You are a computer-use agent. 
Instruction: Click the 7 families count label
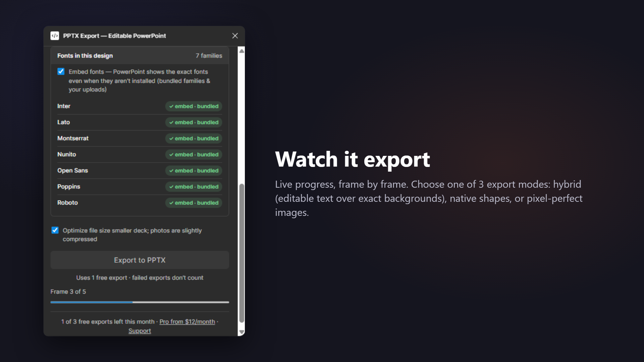209,56
